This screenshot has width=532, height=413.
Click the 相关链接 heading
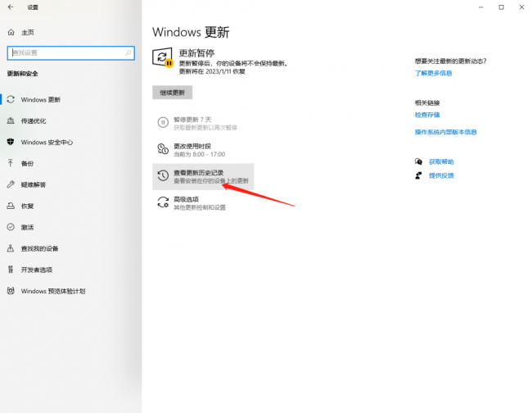click(x=427, y=102)
